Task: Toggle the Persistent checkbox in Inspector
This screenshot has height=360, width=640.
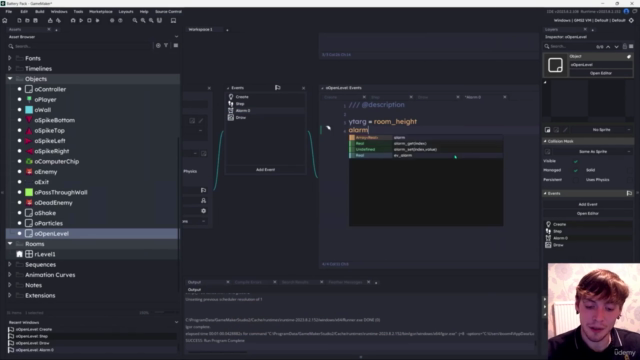Action: 576,180
